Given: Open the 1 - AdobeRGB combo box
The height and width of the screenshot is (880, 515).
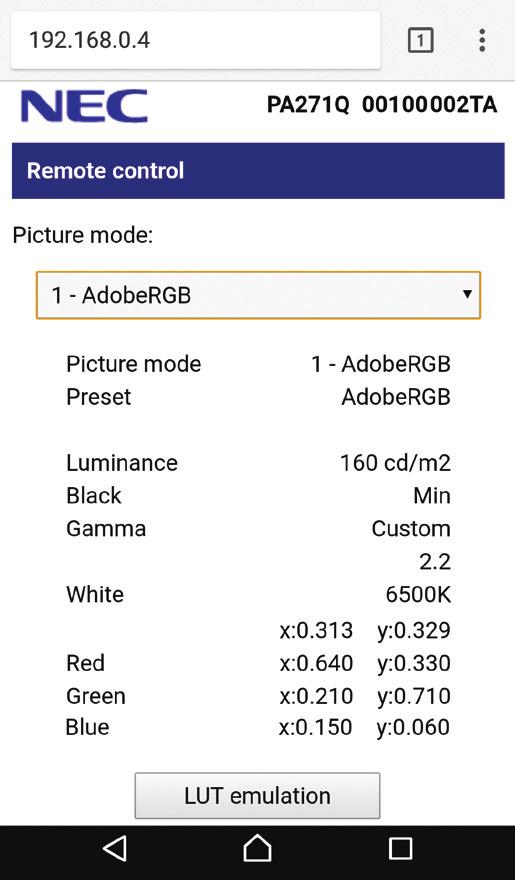Looking at the screenshot, I should 258,295.
